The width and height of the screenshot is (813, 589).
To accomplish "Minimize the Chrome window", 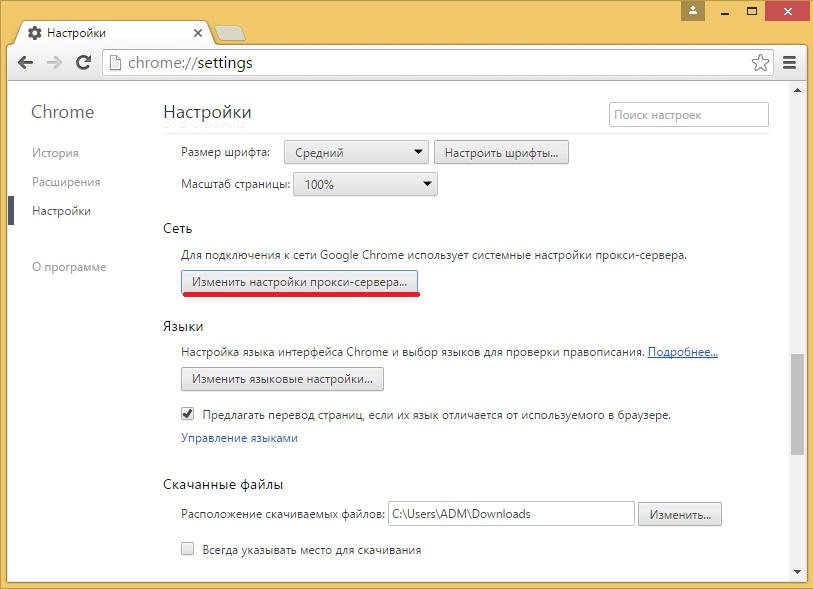I will click(x=725, y=11).
